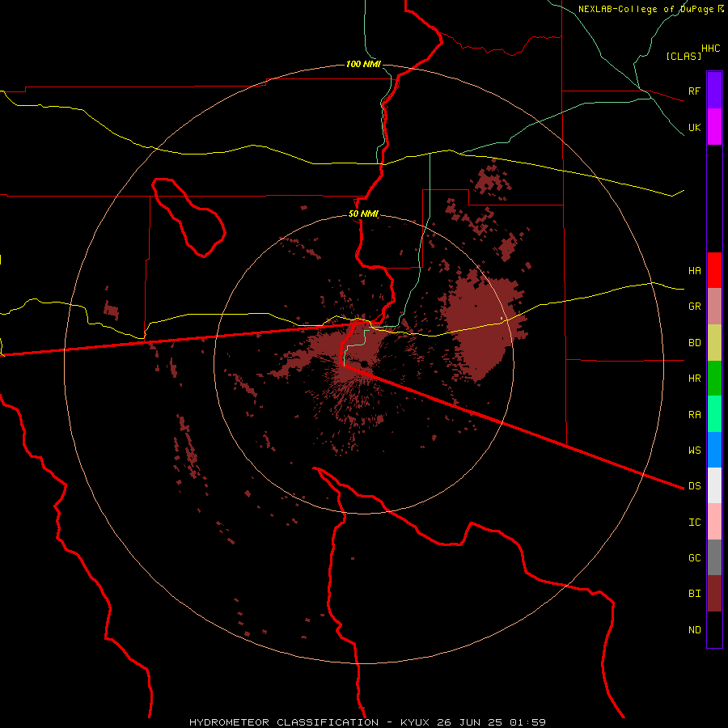Click the 26 JUN 25 date text
The height and width of the screenshot is (728, 728).
pyautogui.click(x=470, y=722)
